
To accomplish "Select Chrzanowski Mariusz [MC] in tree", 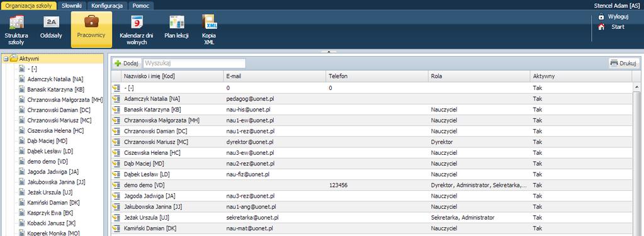I will (x=59, y=120).
